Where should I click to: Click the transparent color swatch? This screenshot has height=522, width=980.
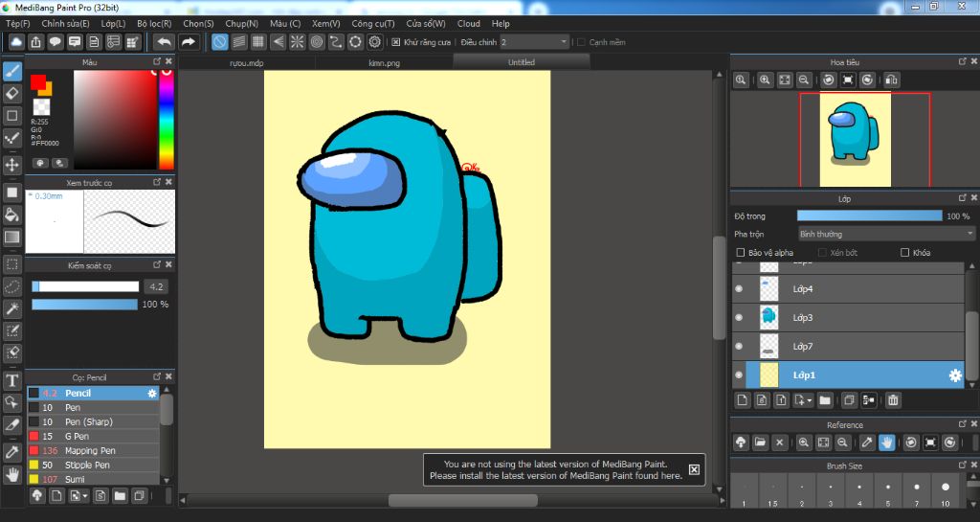click(x=41, y=106)
